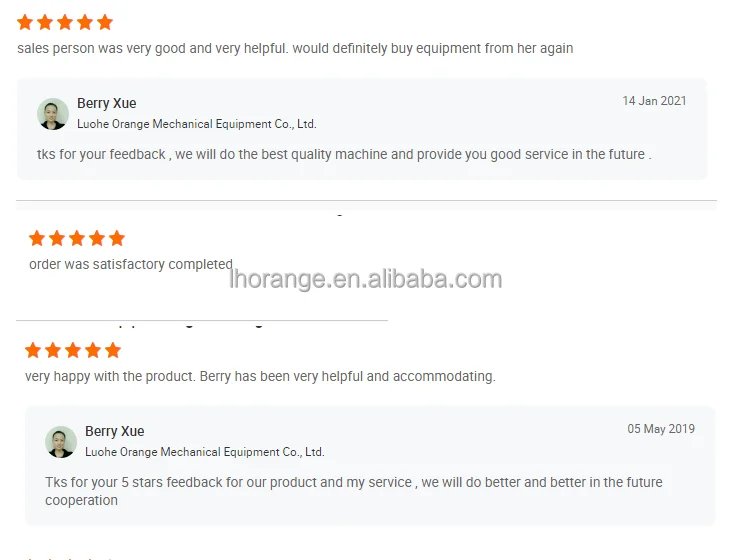Click the Berry Xue name in the 14 Jan 2021 reply

pyautogui.click(x=106, y=103)
